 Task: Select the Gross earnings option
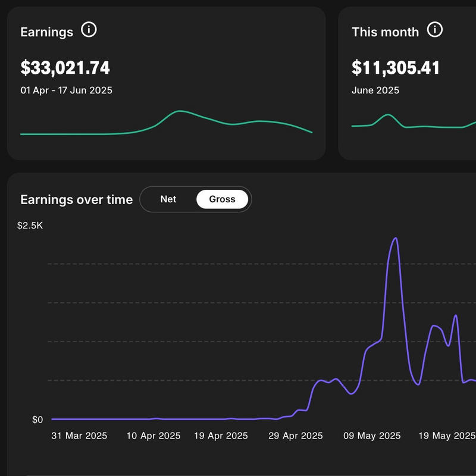tap(222, 199)
